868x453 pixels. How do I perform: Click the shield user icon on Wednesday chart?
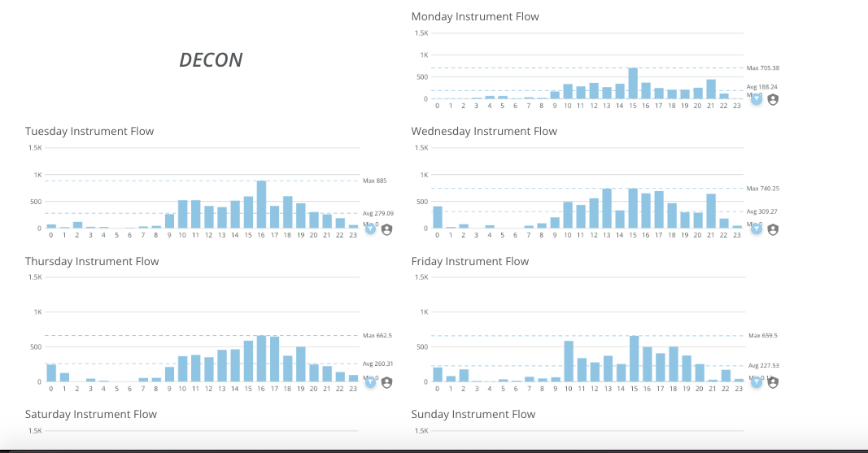tap(773, 229)
